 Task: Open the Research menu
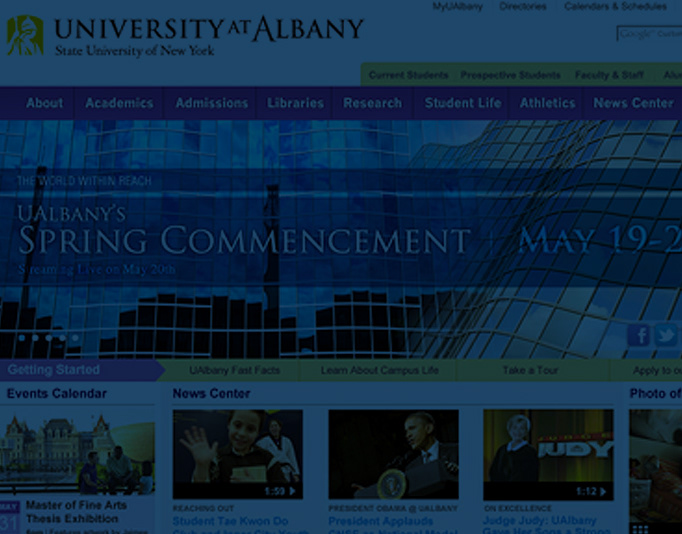pyautogui.click(x=372, y=103)
